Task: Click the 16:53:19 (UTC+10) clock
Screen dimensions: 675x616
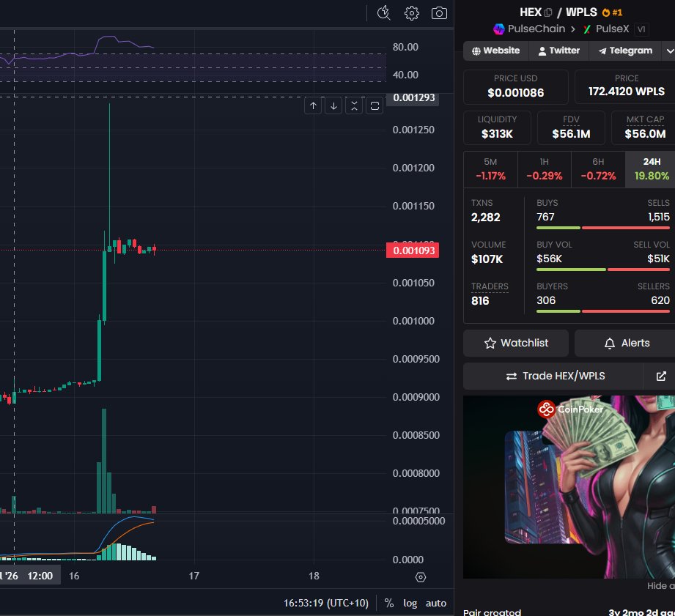Action: pos(326,603)
